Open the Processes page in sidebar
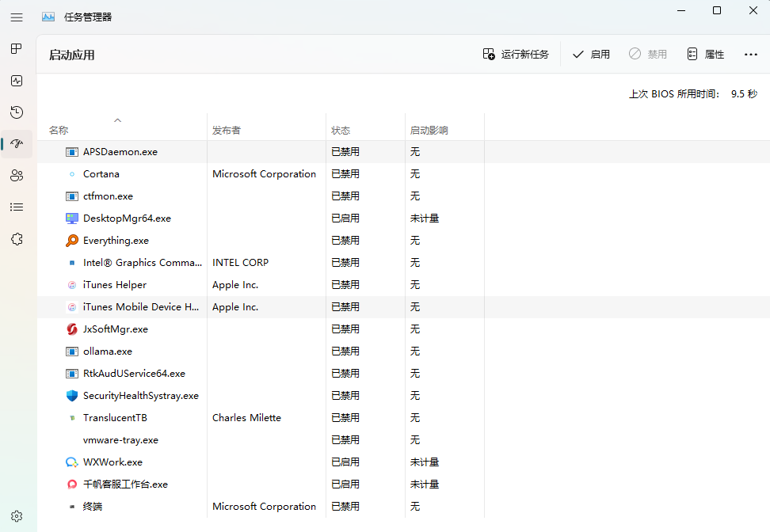The image size is (770, 532). coord(17,48)
